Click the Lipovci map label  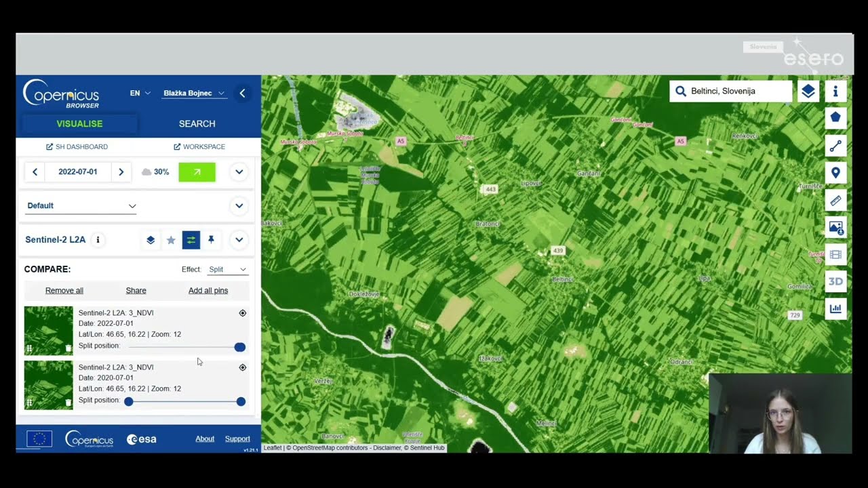click(531, 184)
